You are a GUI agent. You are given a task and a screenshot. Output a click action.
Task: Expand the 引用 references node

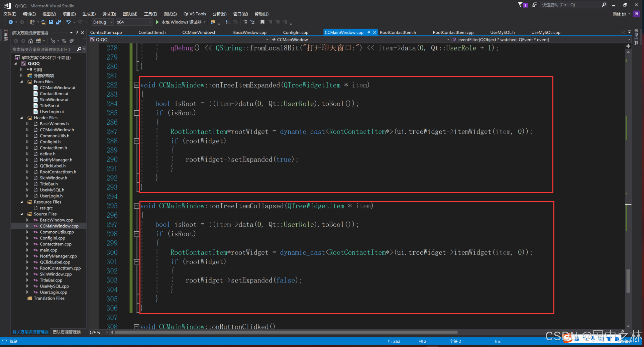[x=22, y=70]
